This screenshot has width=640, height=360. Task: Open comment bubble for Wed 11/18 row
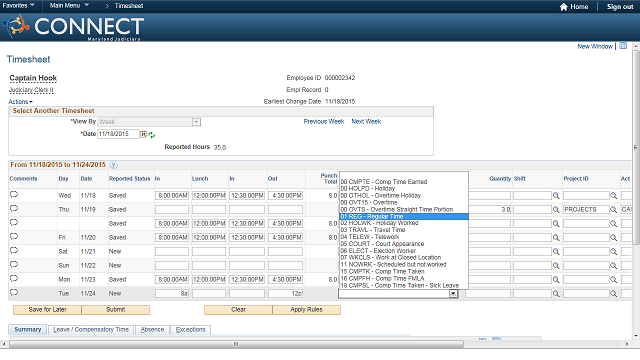coord(14,195)
